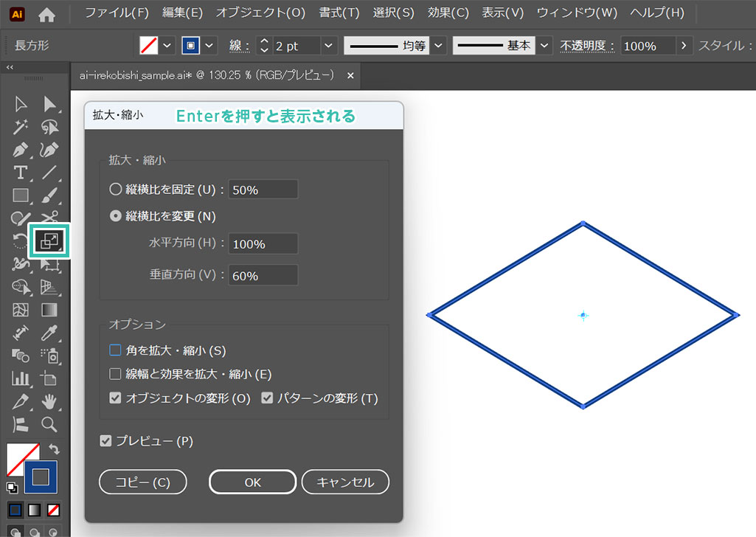Screen dimensions: 756x537
Task: Expand the 均等 width profile dropdown
Action: [x=439, y=46]
